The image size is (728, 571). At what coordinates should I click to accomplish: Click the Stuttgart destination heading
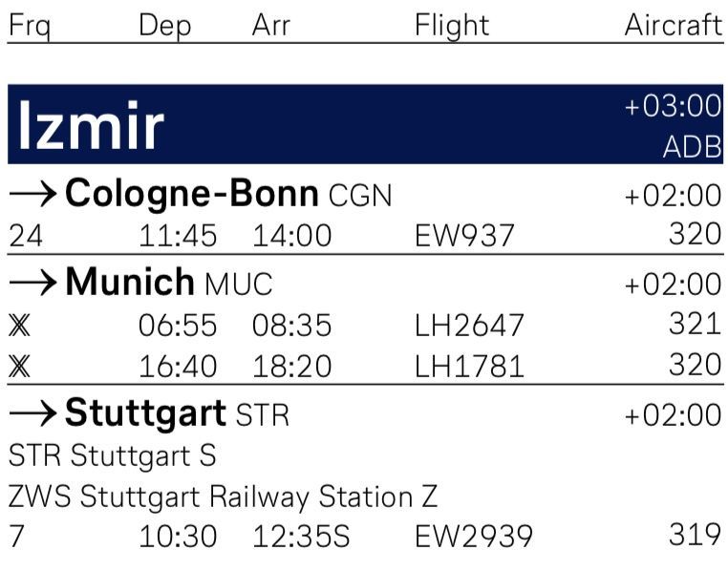click(x=177, y=413)
